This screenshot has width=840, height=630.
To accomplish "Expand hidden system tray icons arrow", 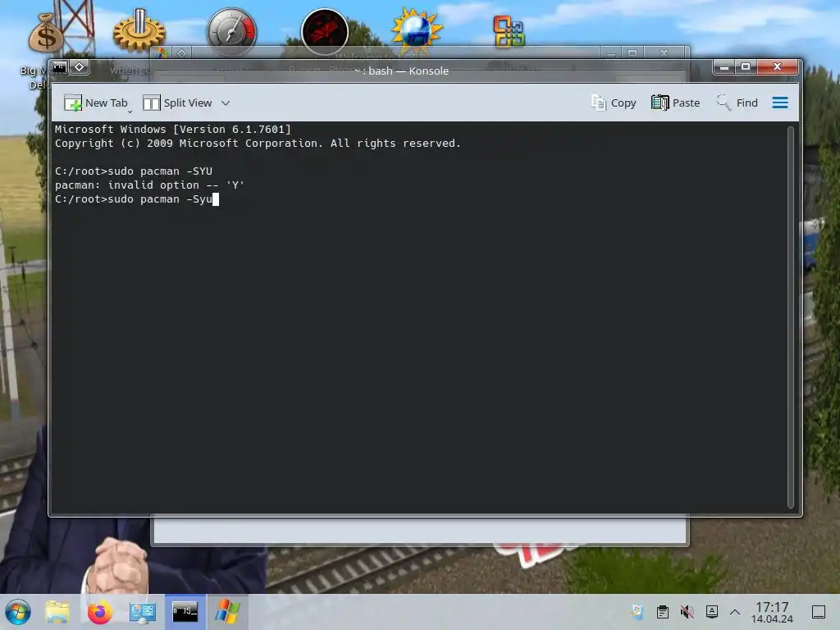I will 735,612.
